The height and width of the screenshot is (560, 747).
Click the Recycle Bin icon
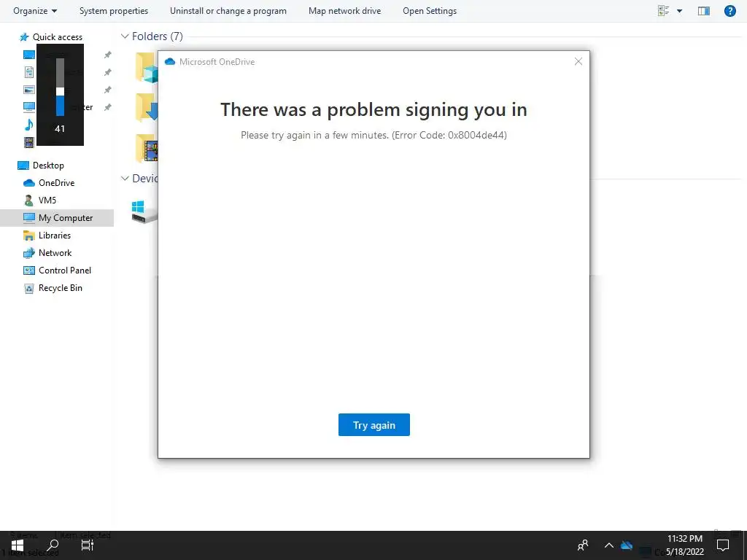click(x=29, y=288)
